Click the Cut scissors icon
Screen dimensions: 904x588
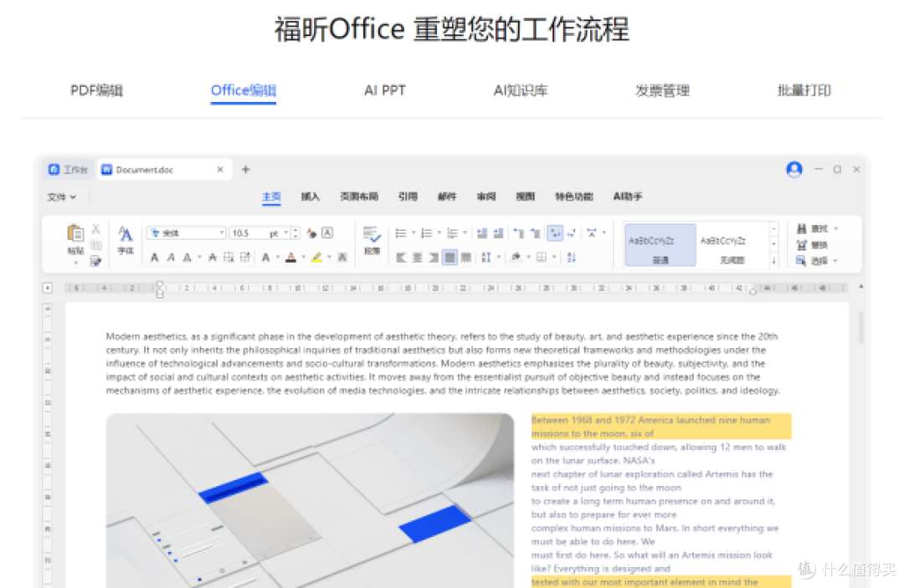tap(95, 228)
